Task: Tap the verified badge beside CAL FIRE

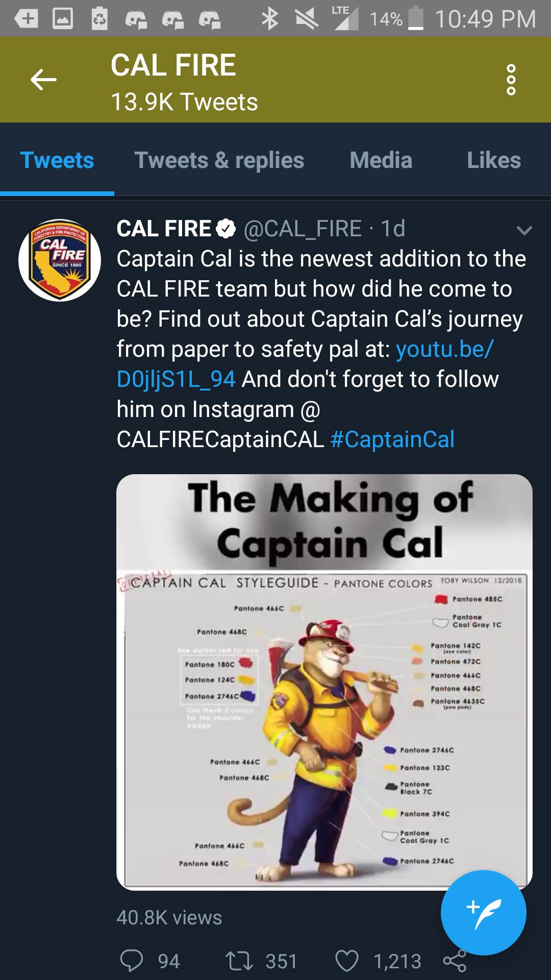Action: [224, 228]
